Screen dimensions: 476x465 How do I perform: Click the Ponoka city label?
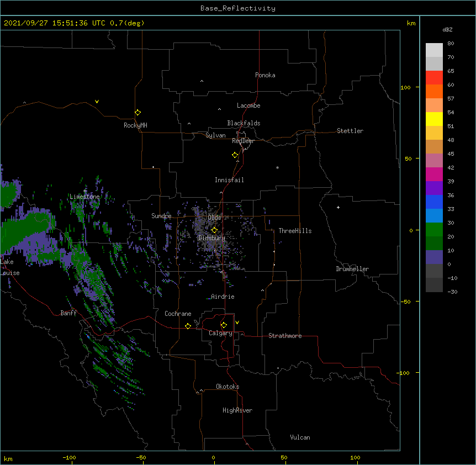tap(265, 75)
